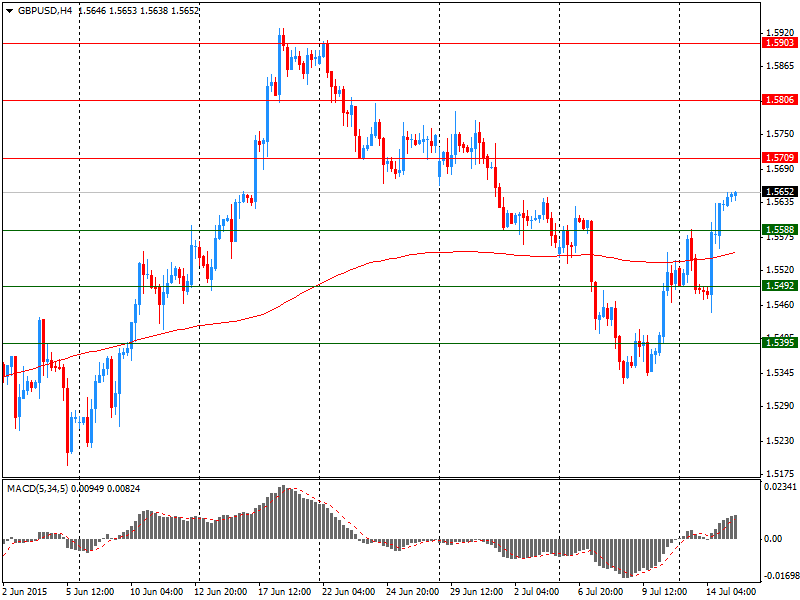The height and width of the screenshot is (600, 800).
Task: Select the 1.5175 price axis value
Action: (x=780, y=474)
